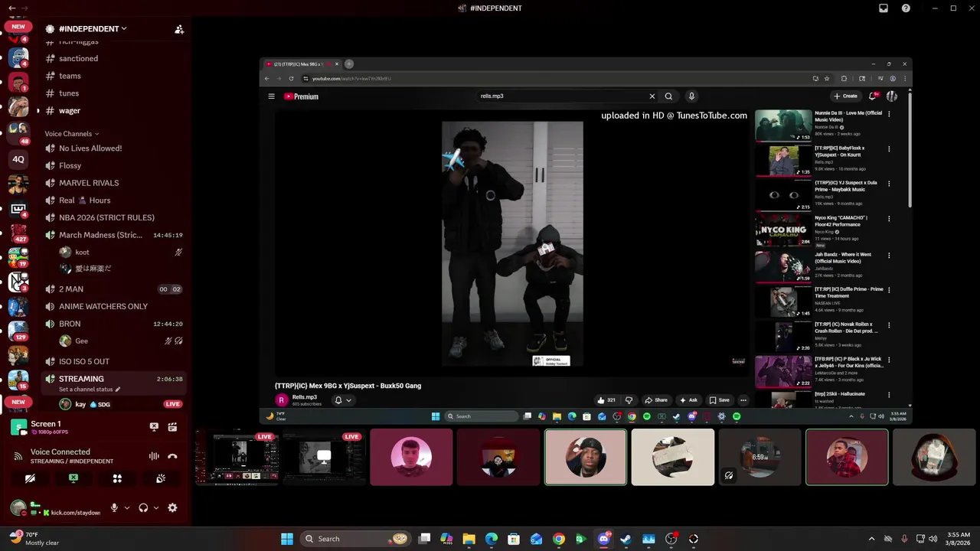This screenshot has height=551, width=980.
Task: Open the activities launcher icon
Action: click(117, 478)
